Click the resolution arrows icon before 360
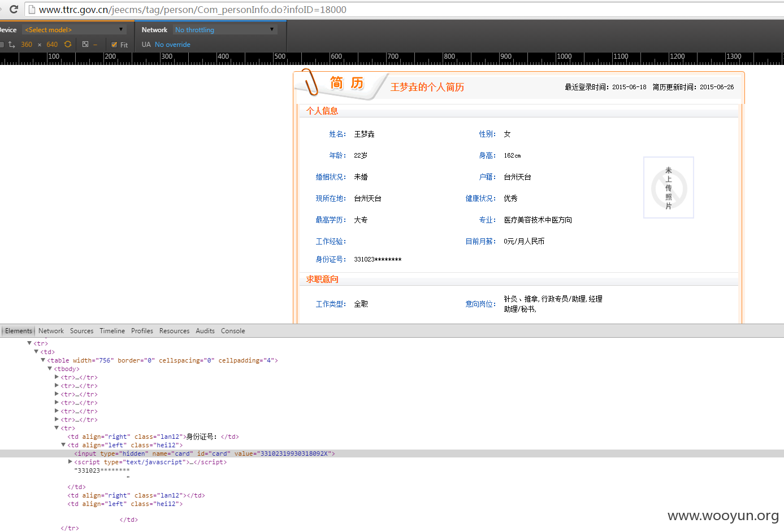 tap(11, 44)
